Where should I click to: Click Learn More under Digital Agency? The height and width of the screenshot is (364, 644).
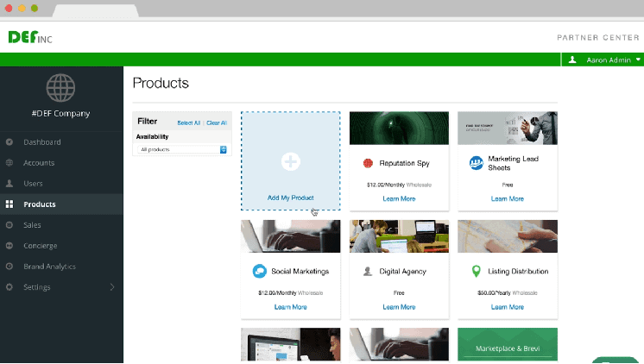coord(399,307)
